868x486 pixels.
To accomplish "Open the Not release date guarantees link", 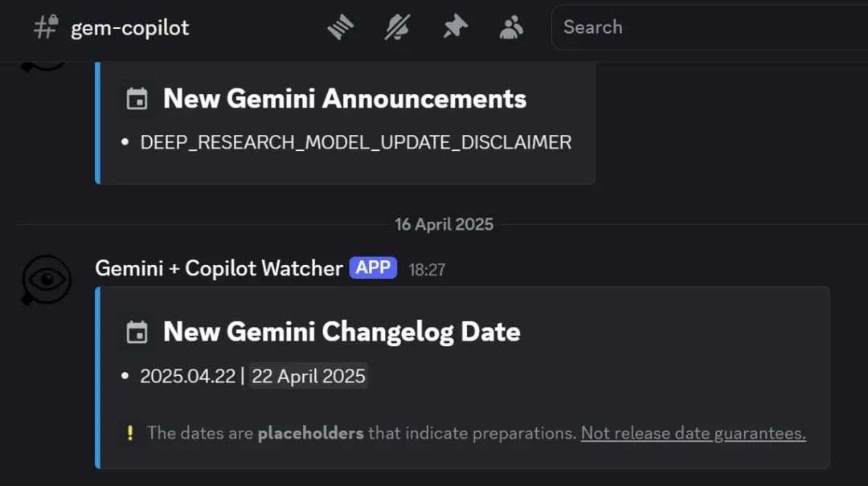I will 693,433.
